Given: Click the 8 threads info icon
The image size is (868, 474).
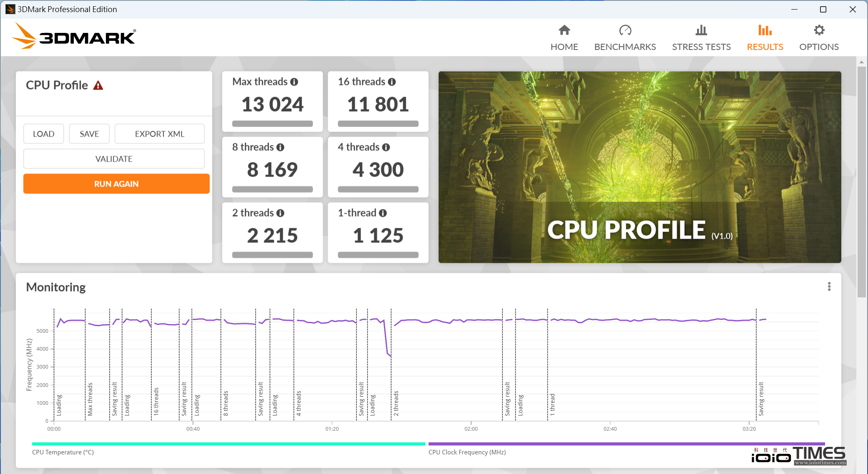Looking at the screenshot, I should [281, 147].
